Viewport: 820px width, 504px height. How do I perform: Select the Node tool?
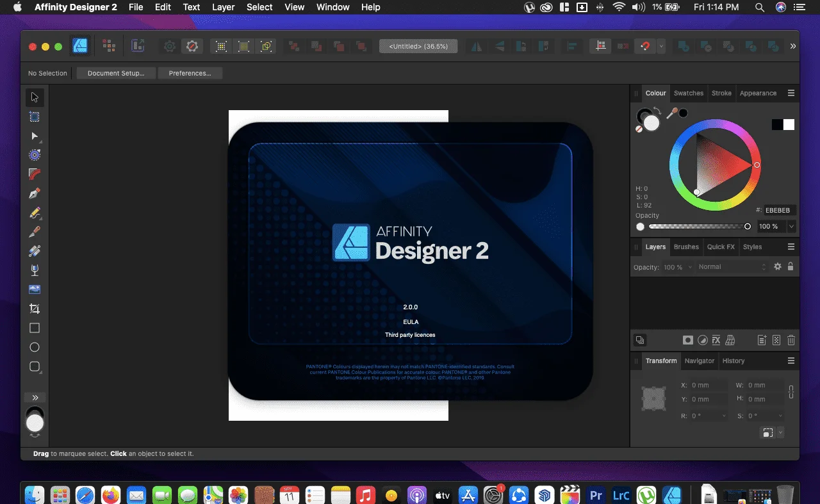(35, 136)
